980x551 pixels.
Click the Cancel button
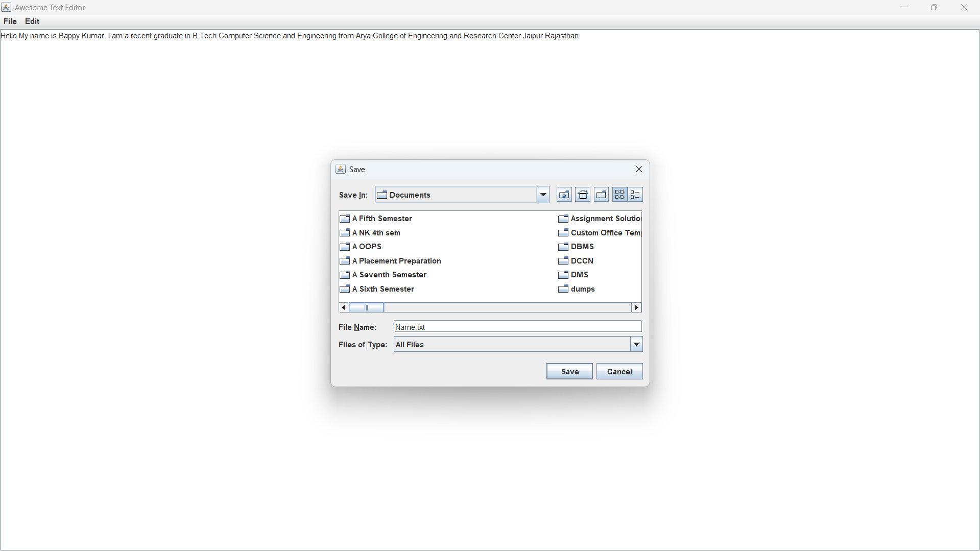tap(619, 371)
